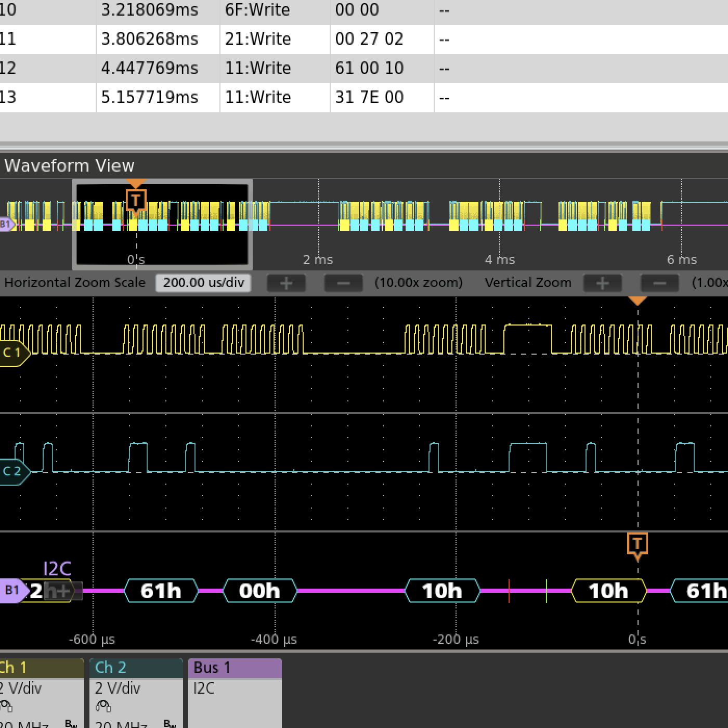Click the yellow 10h address packet
Viewport: 728px width, 728px height.
pyautogui.click(x=608, y=591)
